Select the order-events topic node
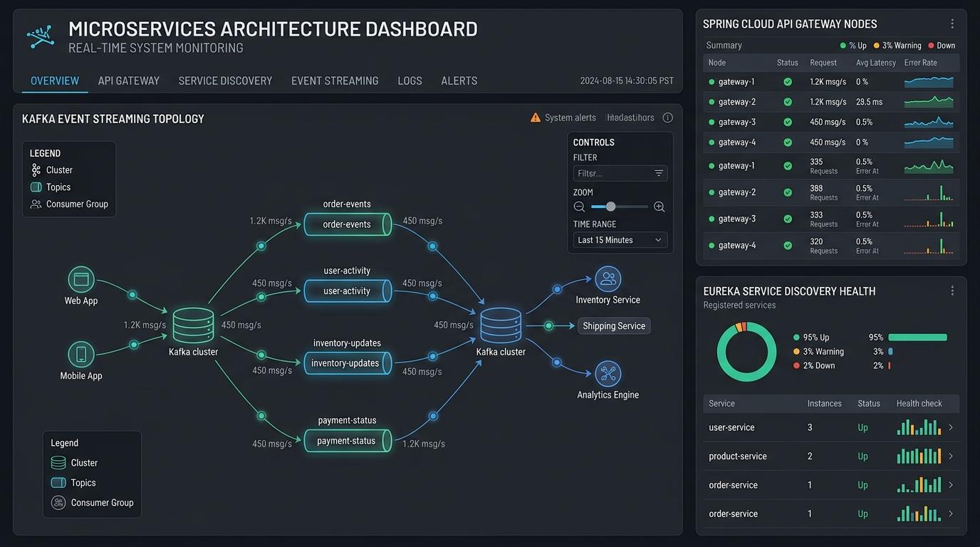The width and height of the screenshot is (980, 547). click(x=348, y=224)
